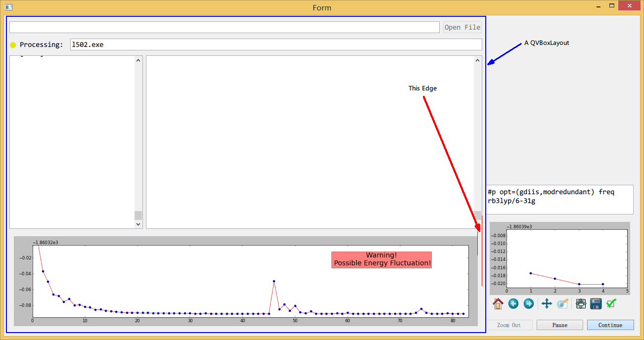Click the Pause button
The image size is (644, 340).
pyautogui.click(x=559, y=325)
